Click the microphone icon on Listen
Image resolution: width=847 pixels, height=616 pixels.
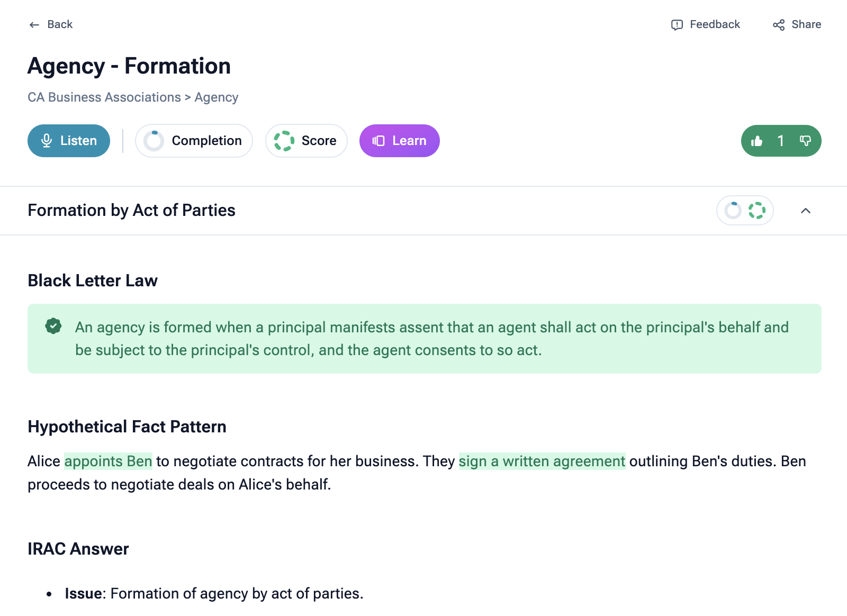click(x=47, y=141)
